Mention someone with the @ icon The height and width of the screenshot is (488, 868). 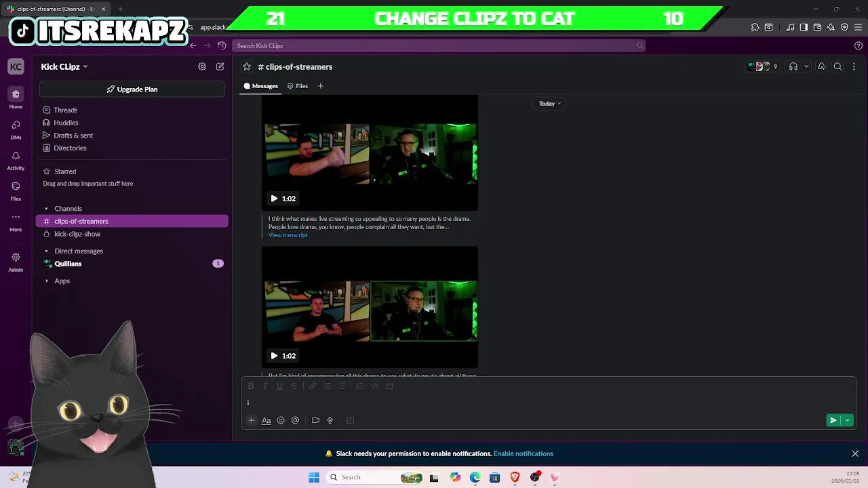tap(295, 420)
